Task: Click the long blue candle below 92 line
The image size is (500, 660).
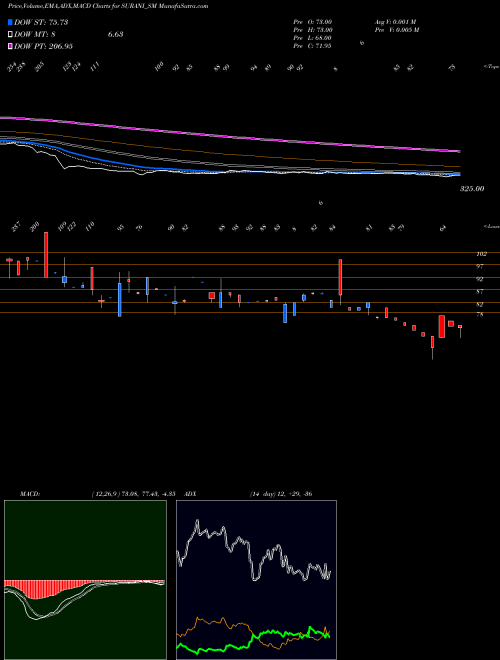Action: [x=120, y=300]
